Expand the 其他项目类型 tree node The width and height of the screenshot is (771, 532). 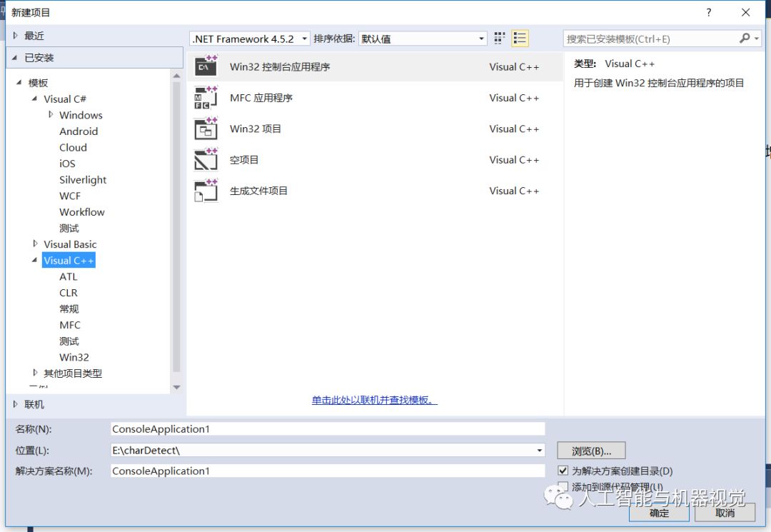click(x=35, y=373)
